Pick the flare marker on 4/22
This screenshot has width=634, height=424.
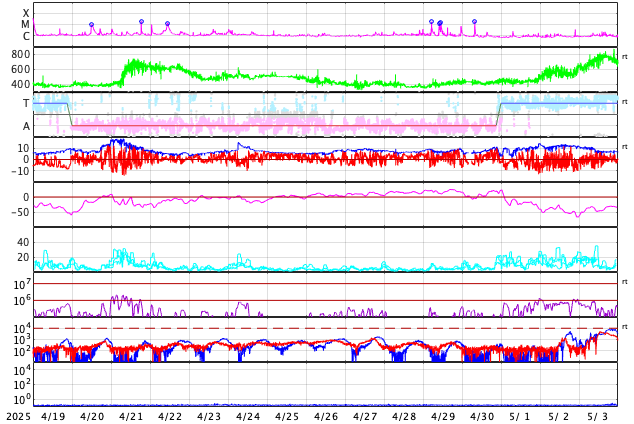tap(167, 24)
